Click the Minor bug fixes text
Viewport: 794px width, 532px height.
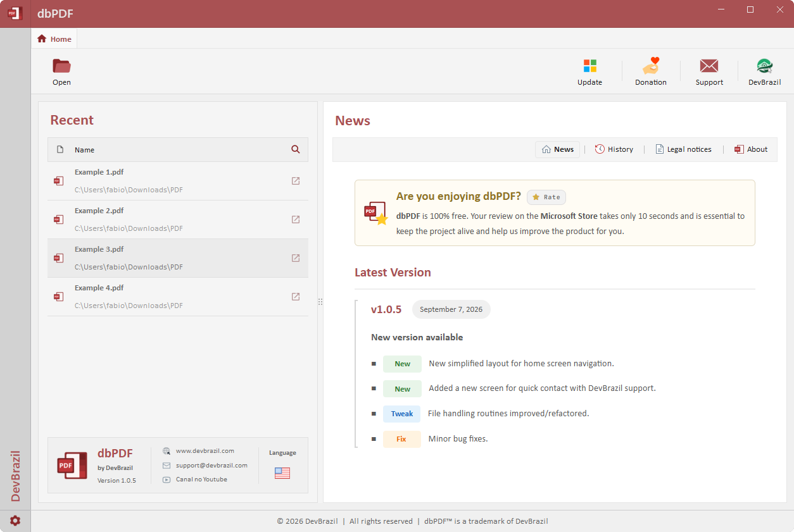coord(458,438)
